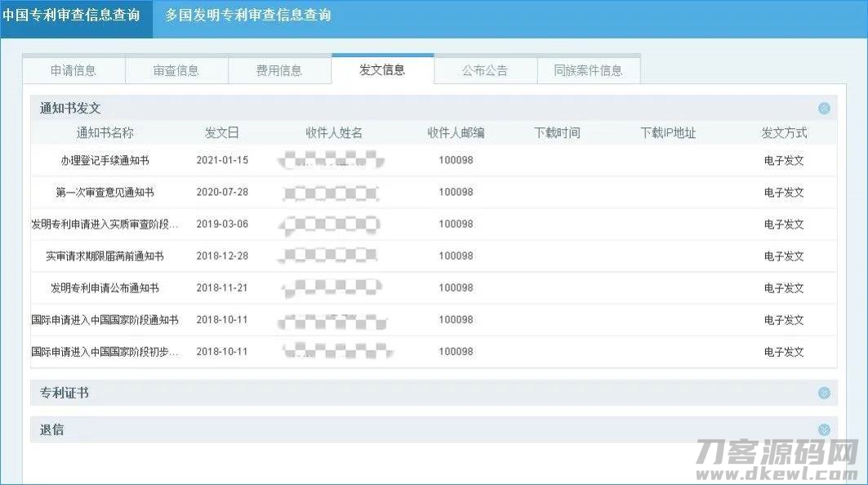868x485 pixels.
Task: Click 电子发文 on the first notice row
Action: click(783, 160)
